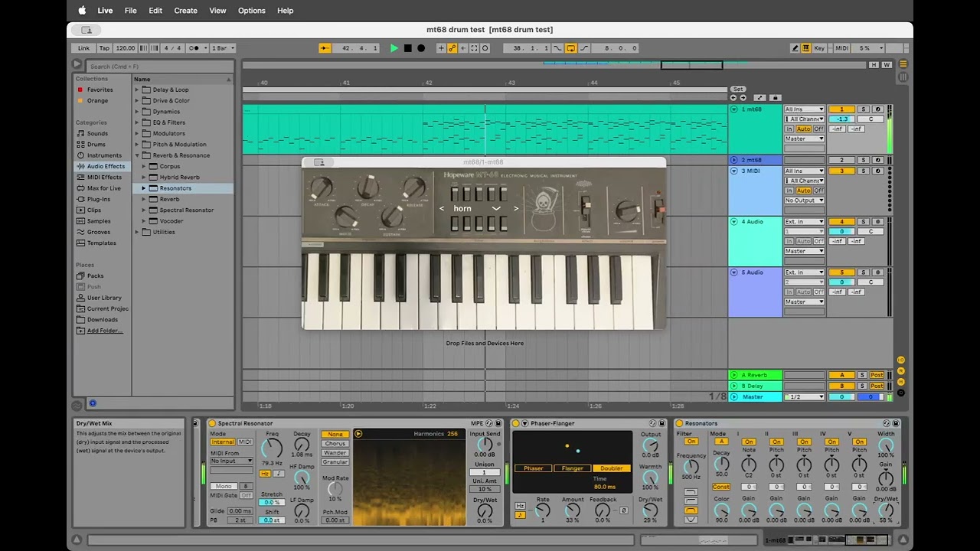This screenshot has height=551, width=980.
Task: Select the Phaser mode button
Action: [533, 468]
